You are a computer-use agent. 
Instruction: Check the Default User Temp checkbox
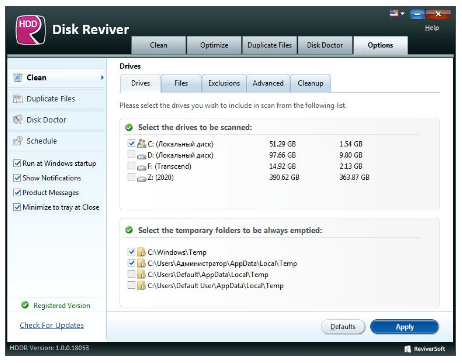coord(131,285)
